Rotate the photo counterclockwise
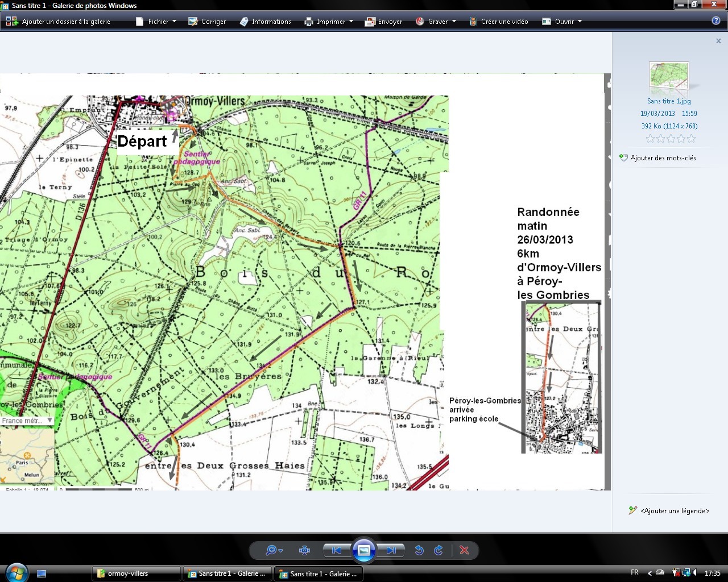 pyautogui.click(x=419, y=550)
